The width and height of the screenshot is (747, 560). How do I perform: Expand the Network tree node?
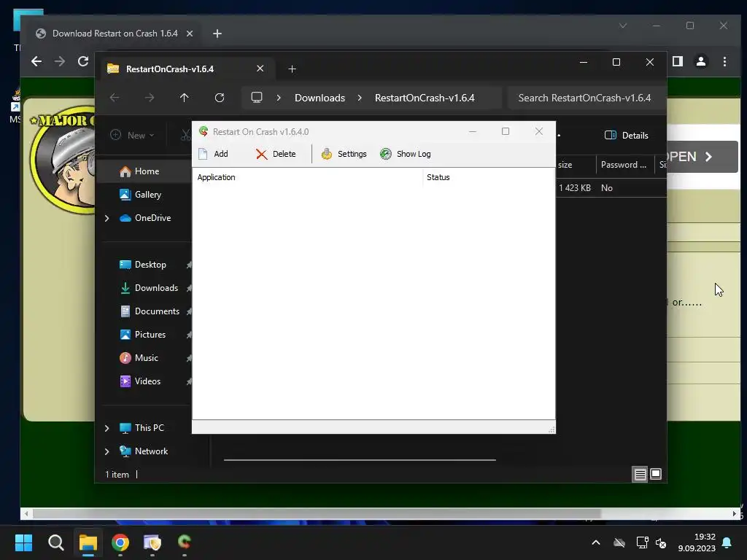coord(107,451)
